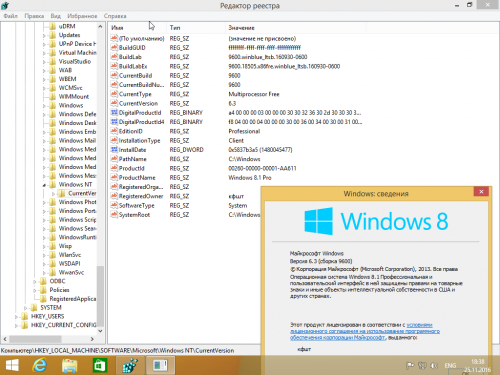Select the InstallDate DWORD value icon

pos(114,150)
